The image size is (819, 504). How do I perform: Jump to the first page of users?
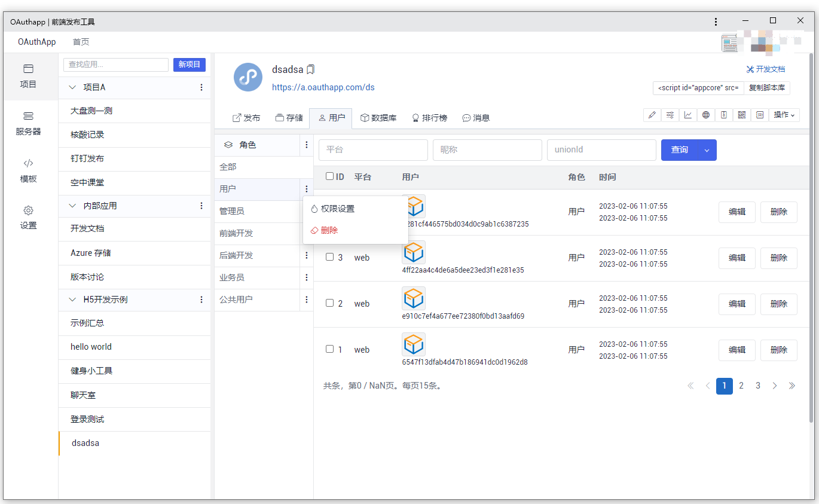coord(690,386)
